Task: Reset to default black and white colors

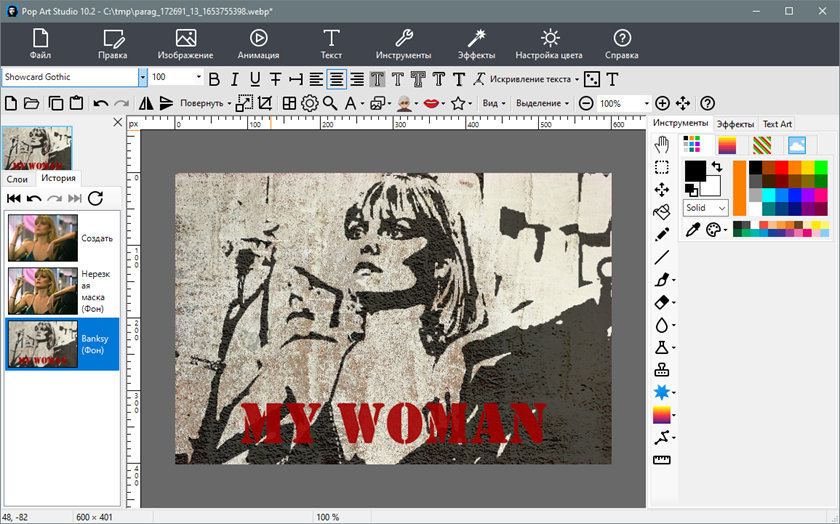Action: (x=691, y=189)
